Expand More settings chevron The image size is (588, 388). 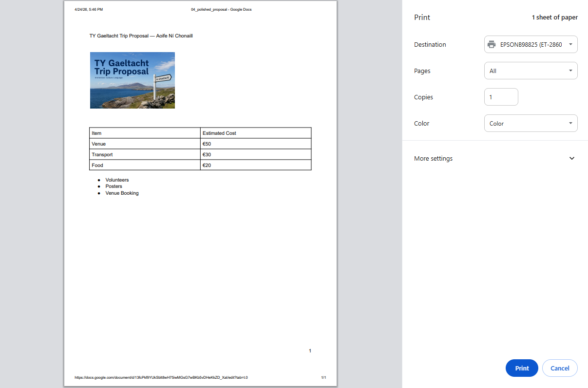pyautogui.click(x=572, y=158)
